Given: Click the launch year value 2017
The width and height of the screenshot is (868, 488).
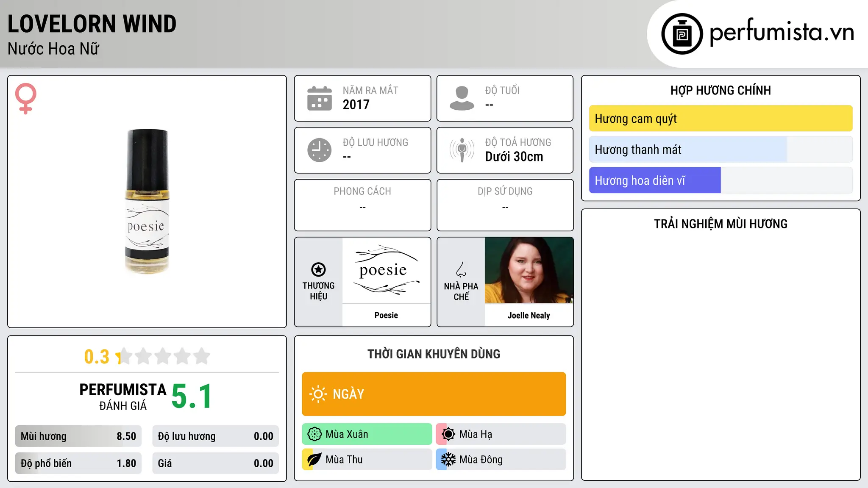Looking at the screenshot, I should click(356, 105).
